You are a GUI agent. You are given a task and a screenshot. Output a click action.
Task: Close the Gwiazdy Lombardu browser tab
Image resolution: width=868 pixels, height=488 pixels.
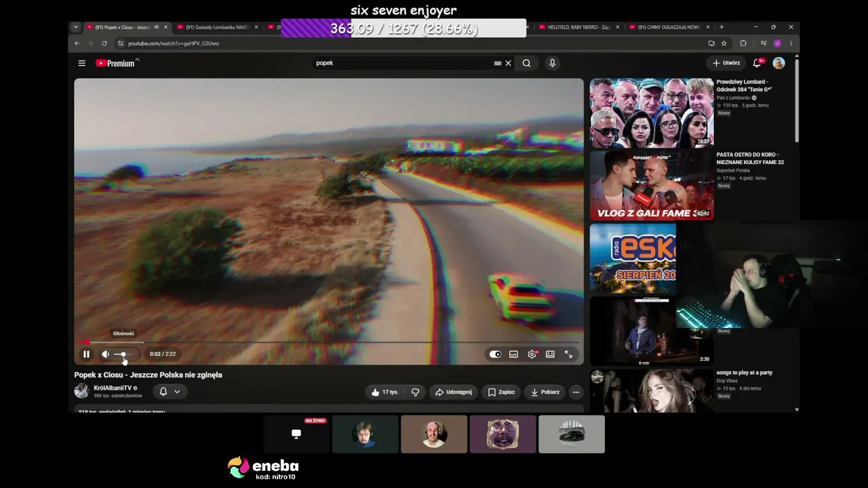pyautogui.click(x=256, y=27)
